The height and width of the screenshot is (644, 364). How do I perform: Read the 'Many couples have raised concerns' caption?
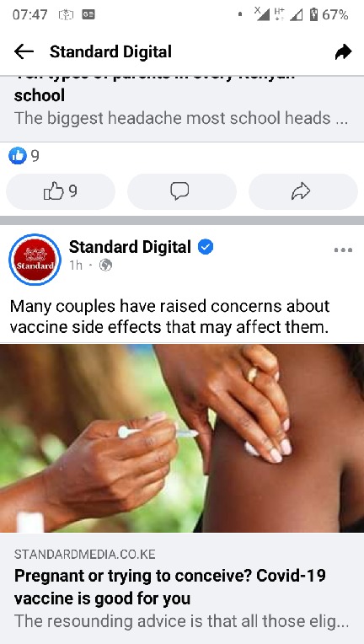(169, 316)
